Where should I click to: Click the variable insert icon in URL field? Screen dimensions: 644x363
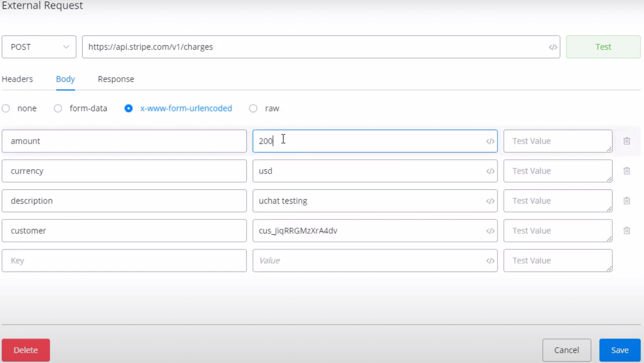tap(553, 47)
